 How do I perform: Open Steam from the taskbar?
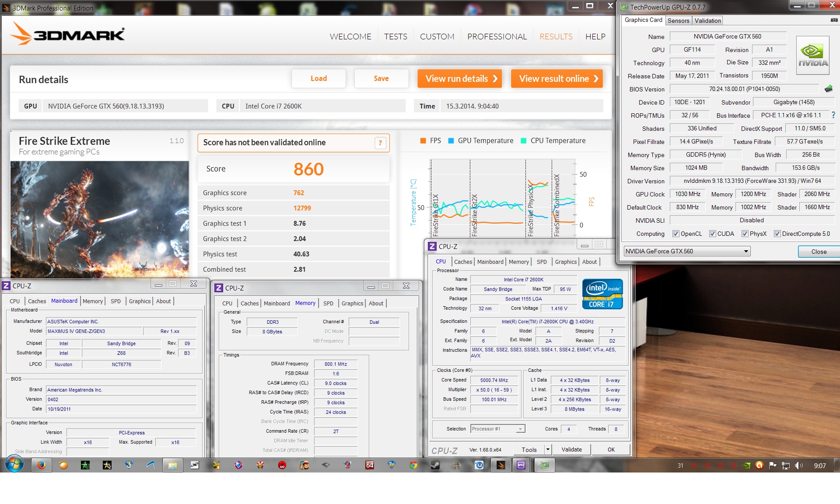pos(435,465)
